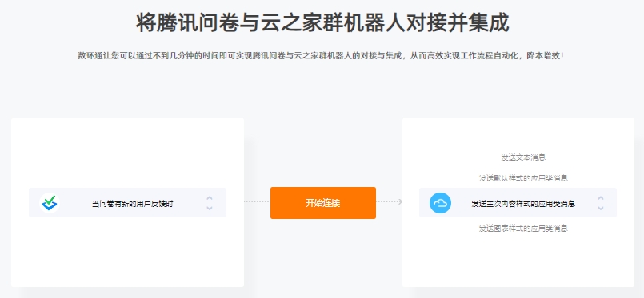644x298 pixels.
Task: Click selected 发送主次内容样式的应用类消息 text
Action: point(523,203)
